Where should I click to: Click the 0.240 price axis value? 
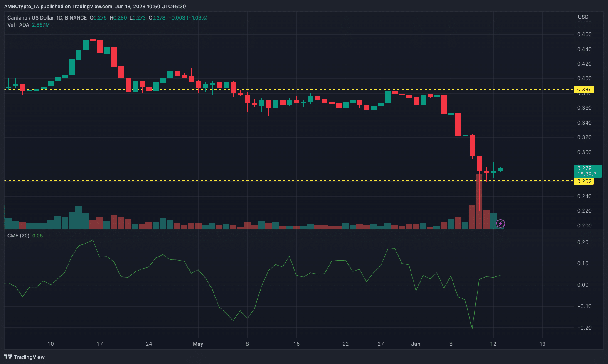point(584,196)
